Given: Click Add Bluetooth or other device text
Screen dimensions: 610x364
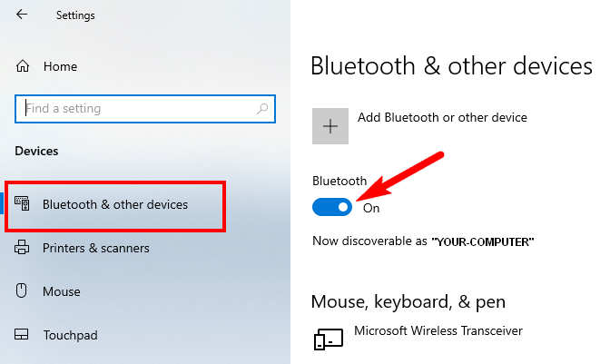Looking at the screenshot, I should (442, 117).
